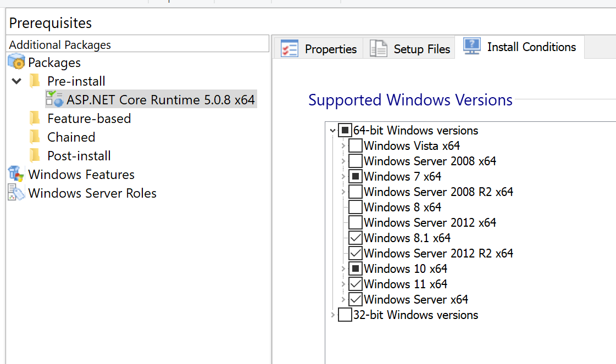Click the Post-install folder icon
Viewport: 616px width, 364px height.
[35, 155]
